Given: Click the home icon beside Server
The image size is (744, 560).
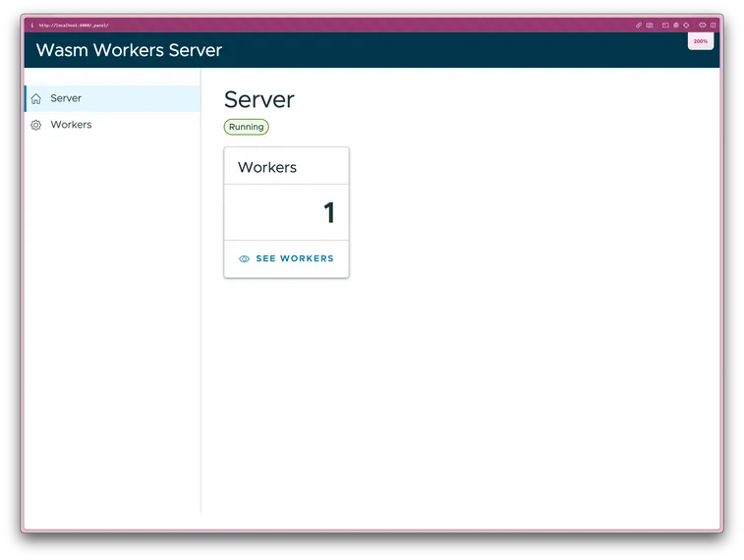Looking at the screenshot, I should (36, 98).
